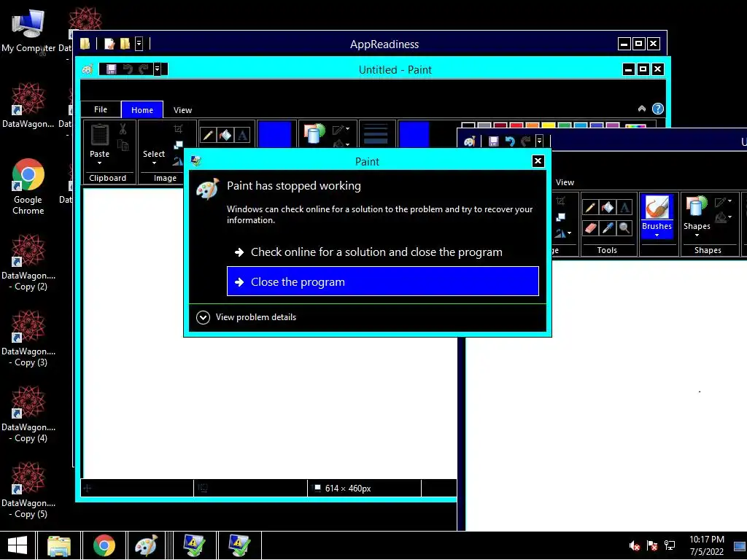Open the Paste dropdown arrow

[x=99, y=163]
